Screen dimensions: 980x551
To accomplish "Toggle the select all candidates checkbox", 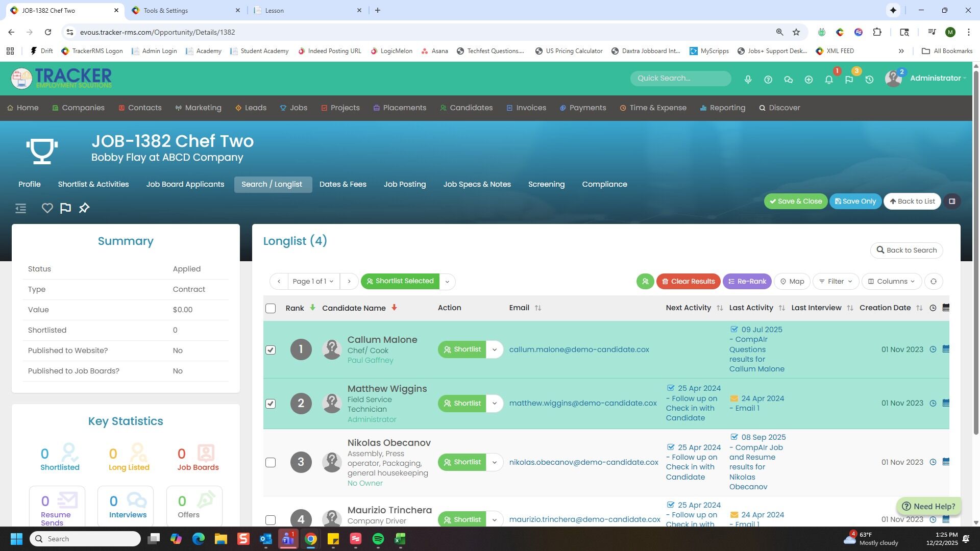I will (x=271, y=309).
